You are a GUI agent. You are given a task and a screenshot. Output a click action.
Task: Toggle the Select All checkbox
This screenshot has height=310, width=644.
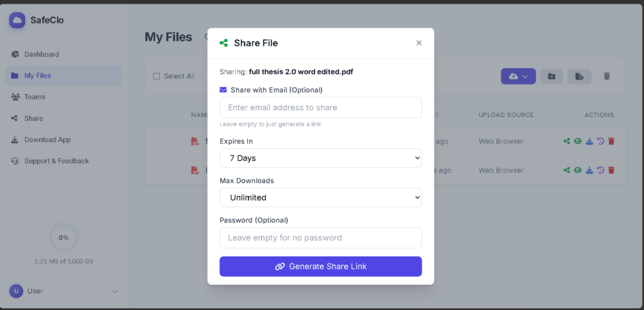click(156, 76)
